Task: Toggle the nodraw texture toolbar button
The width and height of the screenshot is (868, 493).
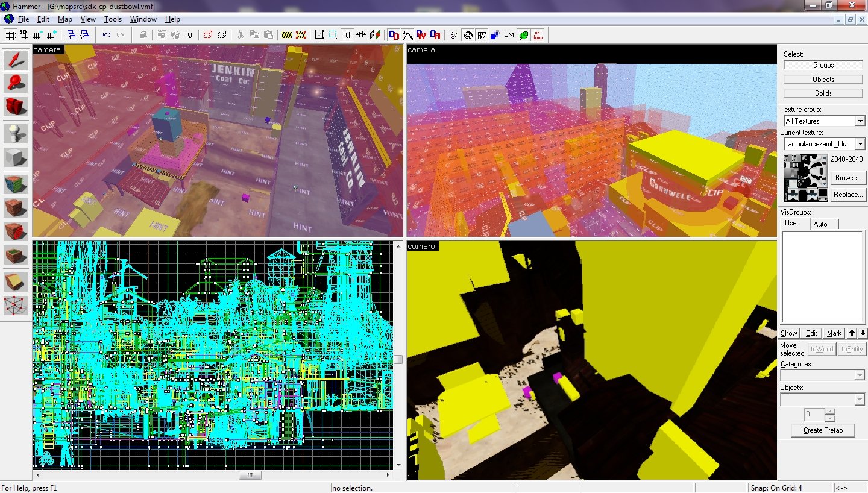Action: [x=537, y=35]
